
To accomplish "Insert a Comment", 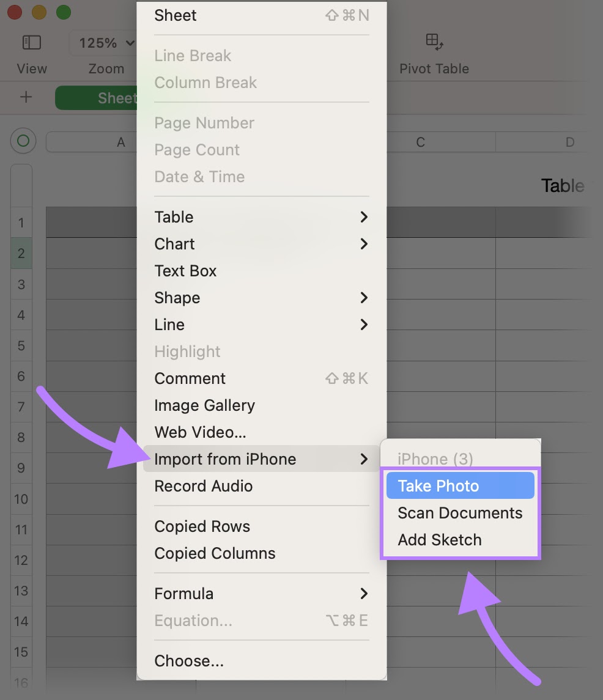I will [x=190, y=378].
